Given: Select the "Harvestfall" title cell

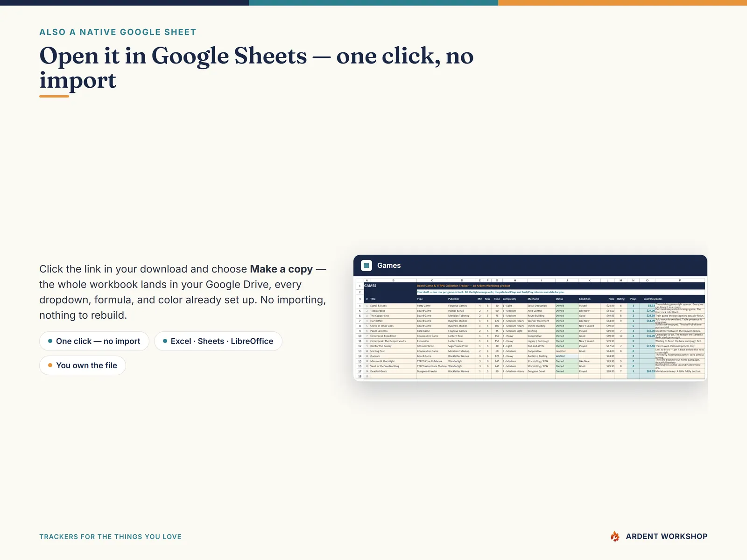Looking at the screenshot, I should point(393,321).
